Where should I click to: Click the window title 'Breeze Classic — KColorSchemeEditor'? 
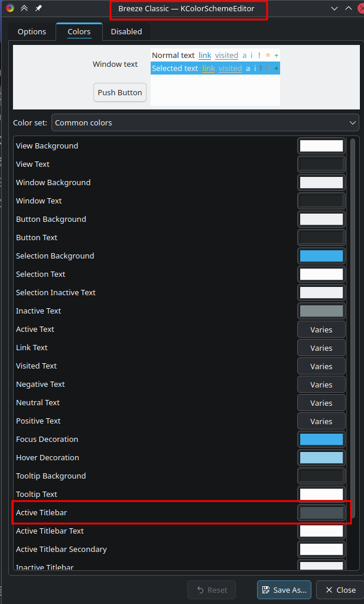tap(186, 8)
